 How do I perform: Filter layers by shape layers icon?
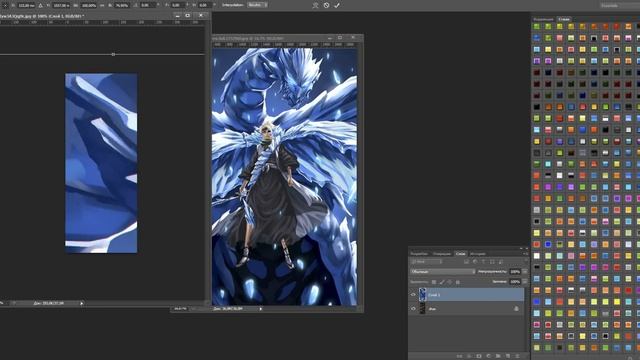coord(492,262)
